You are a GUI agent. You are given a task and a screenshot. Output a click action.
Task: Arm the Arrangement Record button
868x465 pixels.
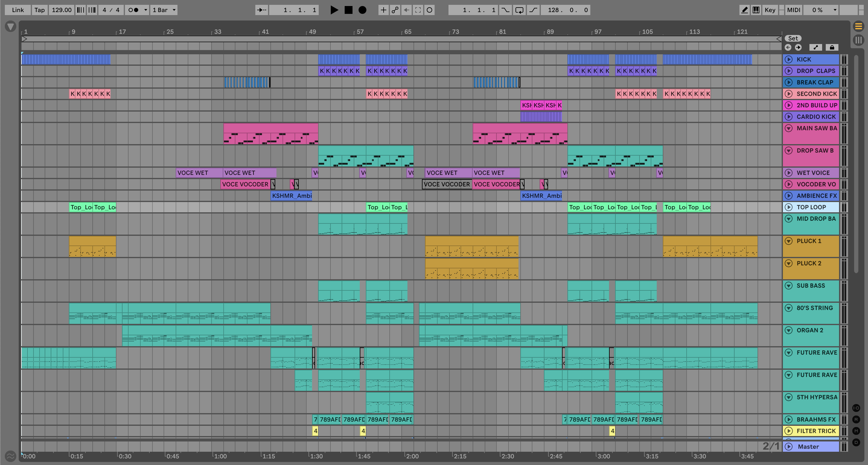coord(362,10)
